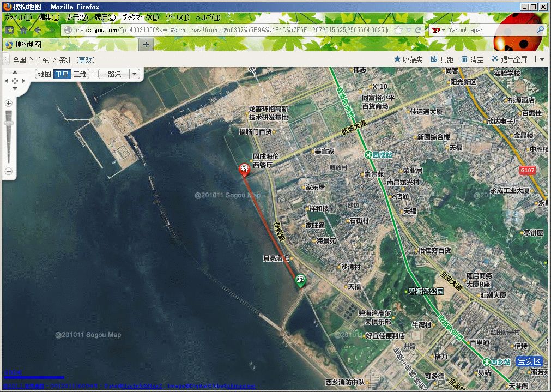Switch to 卫星 satellite view
Image resolution: width=551 pixels, height=392 pixels.
tap(62, 74)
